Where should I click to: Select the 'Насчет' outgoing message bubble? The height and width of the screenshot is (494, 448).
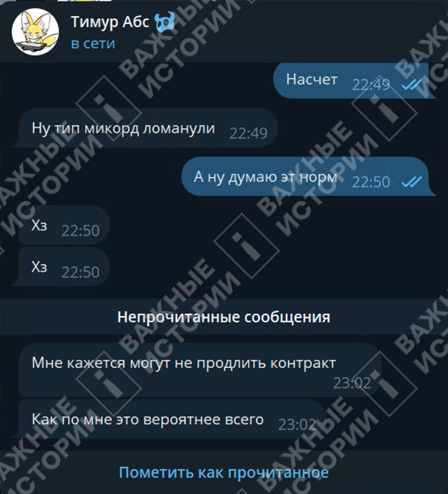pyautogui.click(x=354, y=80)
